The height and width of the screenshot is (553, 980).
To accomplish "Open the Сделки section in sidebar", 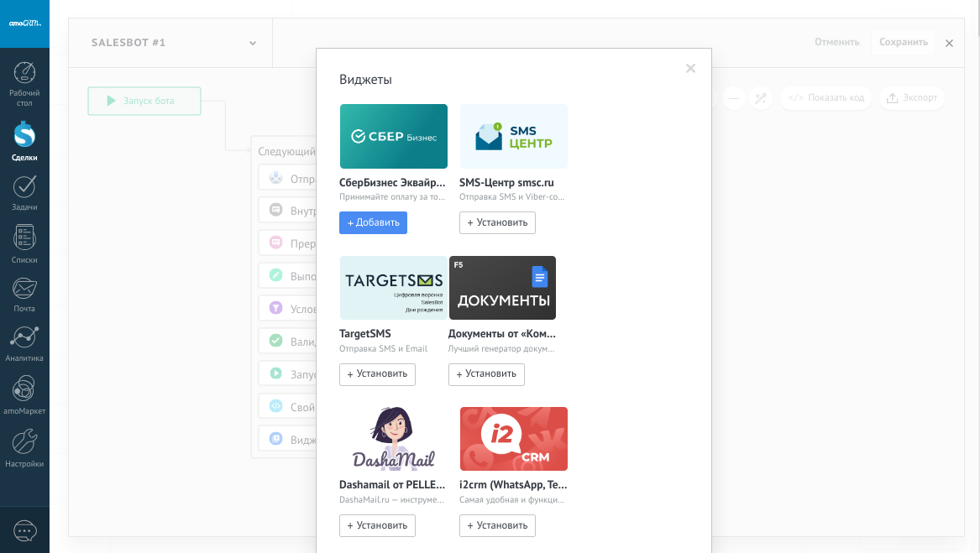I will click(24, 135).
